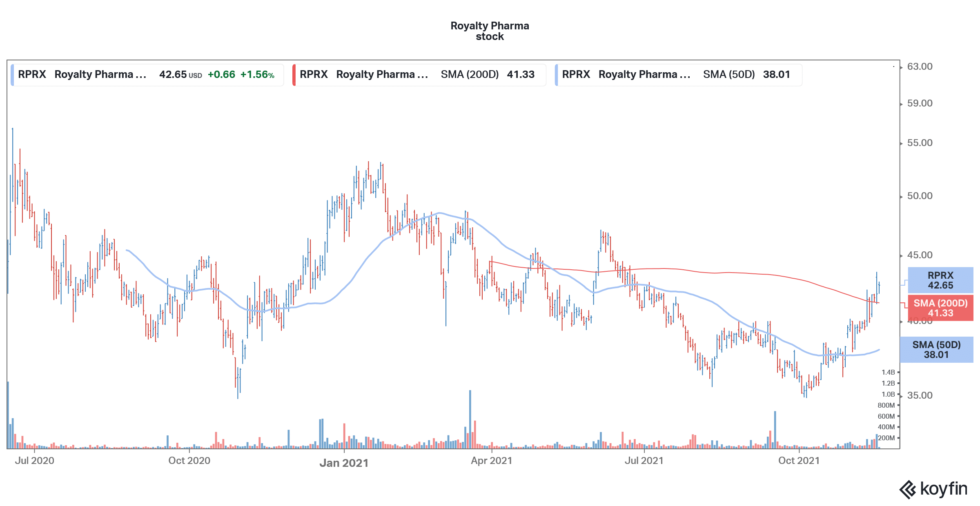Click the Koyfin logo icon
This screenshot has height=506, width=980.
coord(908,489)
